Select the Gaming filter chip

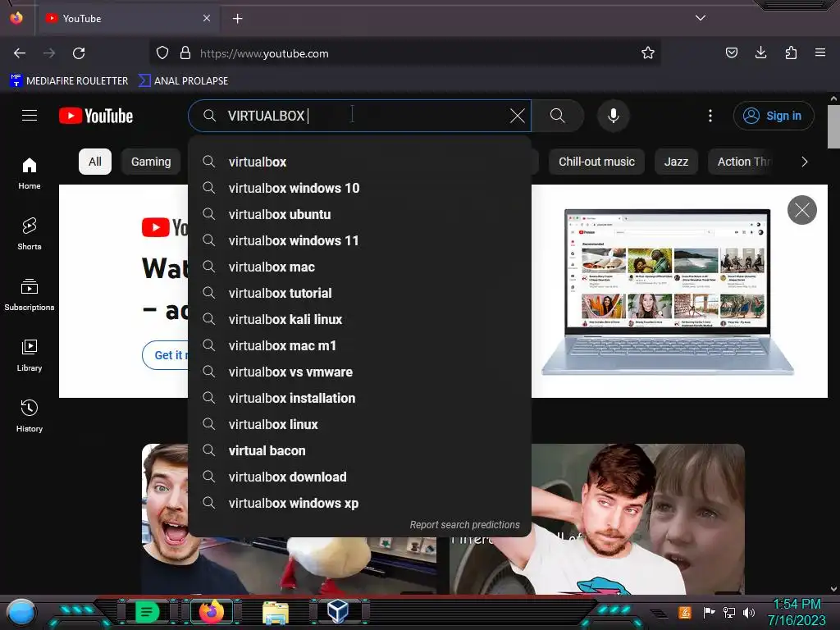tap(151, 162)
